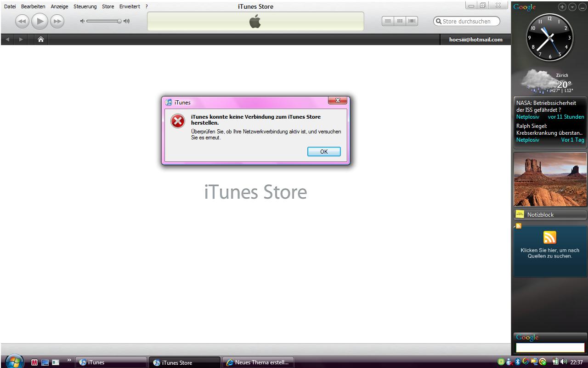588x368 pixels.
Task: Switch to the iTunes taskbar button
Action: pyautogui.click(x=111, y=362)
